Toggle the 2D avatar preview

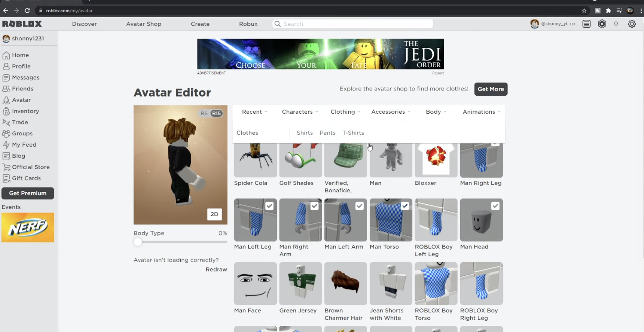tap(215, 214)
